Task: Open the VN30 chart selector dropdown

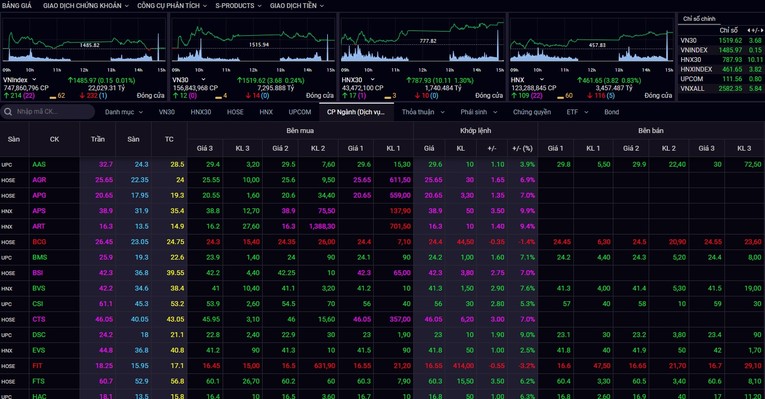Action: (203, 80)
